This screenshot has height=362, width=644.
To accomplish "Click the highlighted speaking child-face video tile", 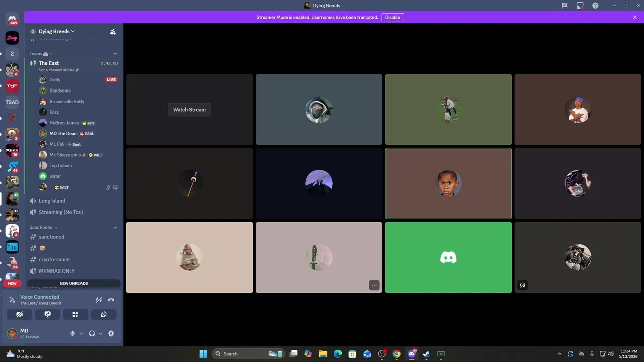I will pyautogui.click(x=448, y=184).
